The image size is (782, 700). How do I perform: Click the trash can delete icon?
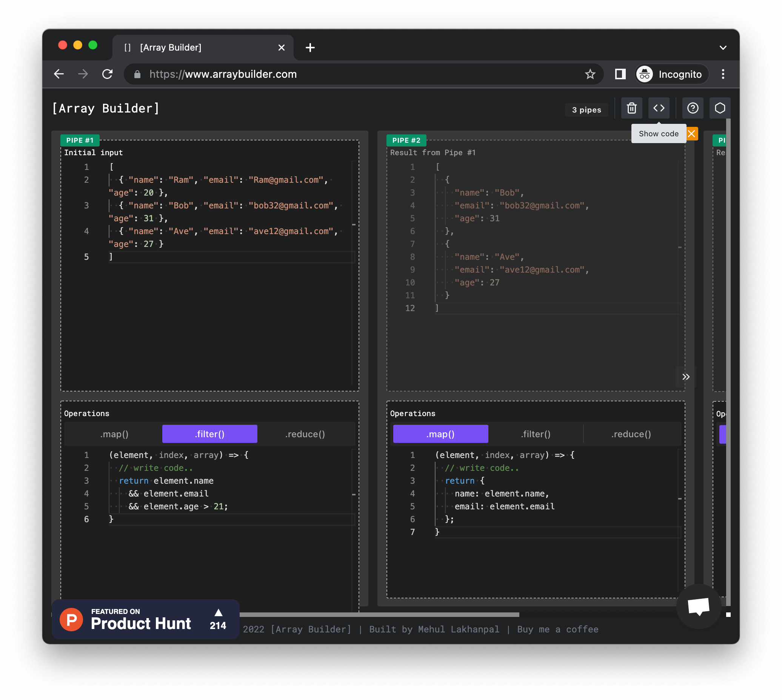631,108
